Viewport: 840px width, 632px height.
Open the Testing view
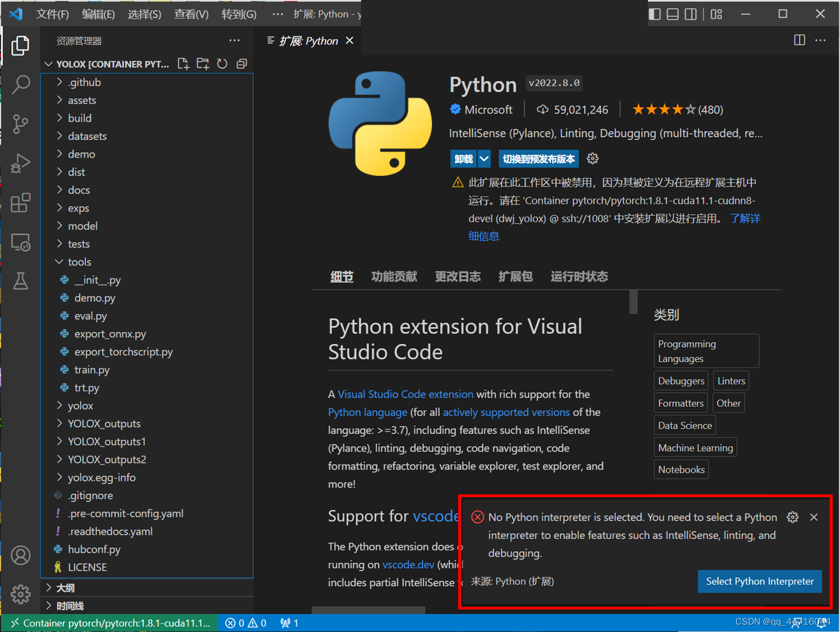(x=21, y=281)
